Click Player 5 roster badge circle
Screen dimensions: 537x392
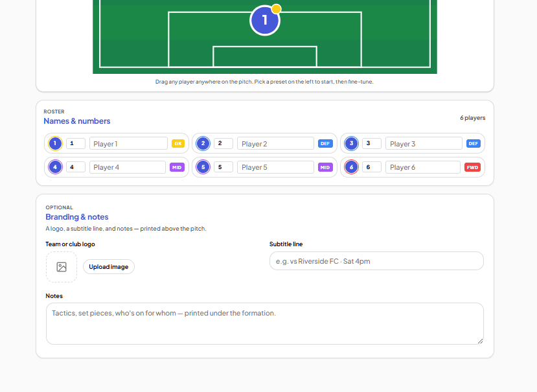coord(203,167)
